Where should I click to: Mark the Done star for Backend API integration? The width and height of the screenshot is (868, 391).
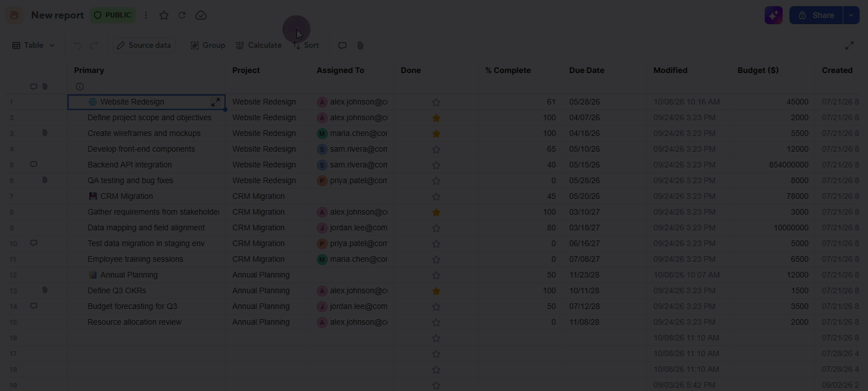(x=436, y=165)
